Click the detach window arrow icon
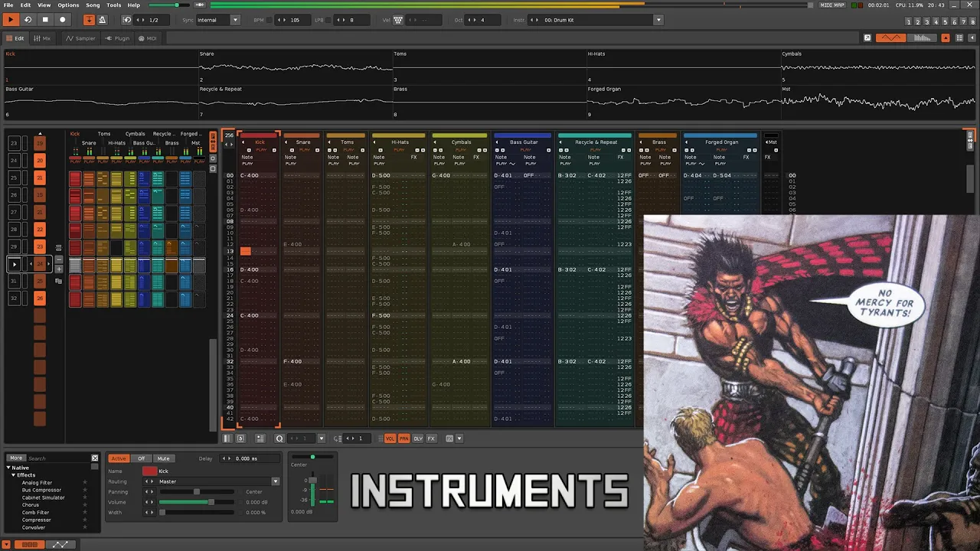Screen dimensions: 980x551 (x=867, y=37)
